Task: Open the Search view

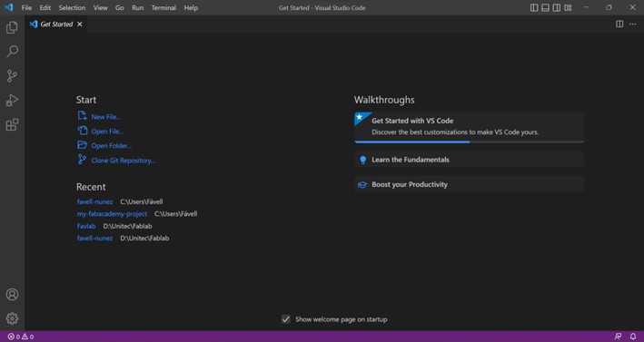Action: click(x=12, y=52)
